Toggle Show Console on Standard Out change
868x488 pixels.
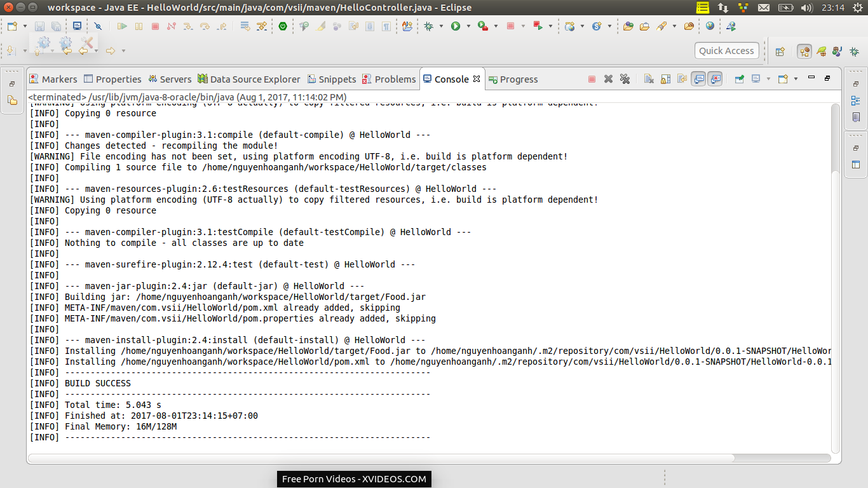[698, 79]
